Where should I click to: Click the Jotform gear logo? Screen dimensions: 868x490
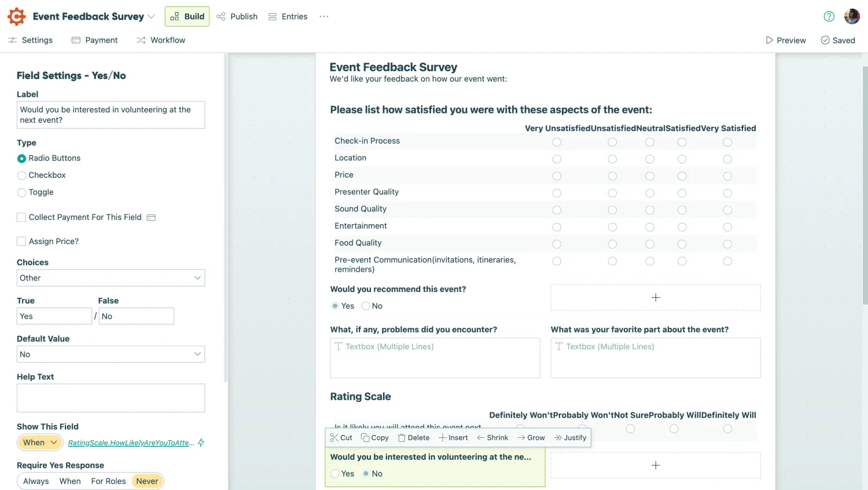point(16,16)
